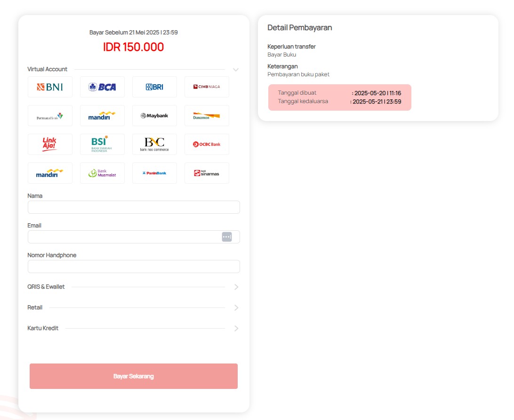Open the Kartu Kredit section
The width and height of the screenshot is (514, 420).
coord(236,328)
